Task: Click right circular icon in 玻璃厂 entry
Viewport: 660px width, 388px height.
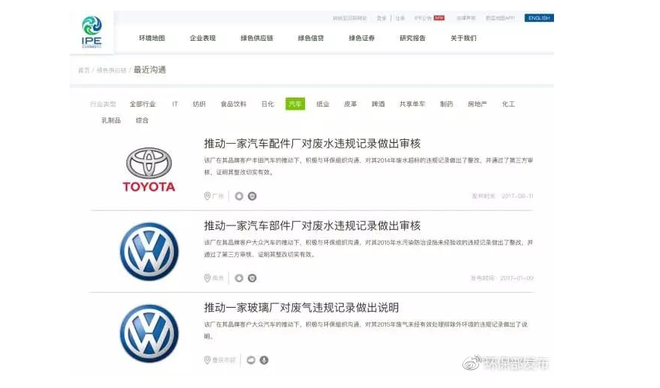Action: click(264, 360)
